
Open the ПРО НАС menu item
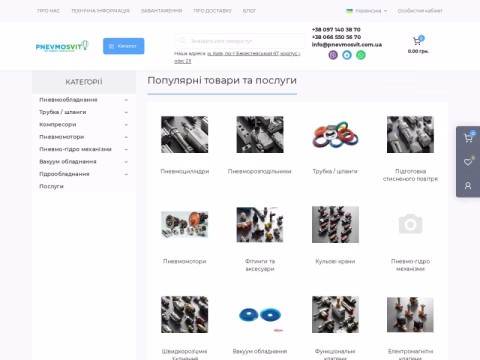[49, 11]
